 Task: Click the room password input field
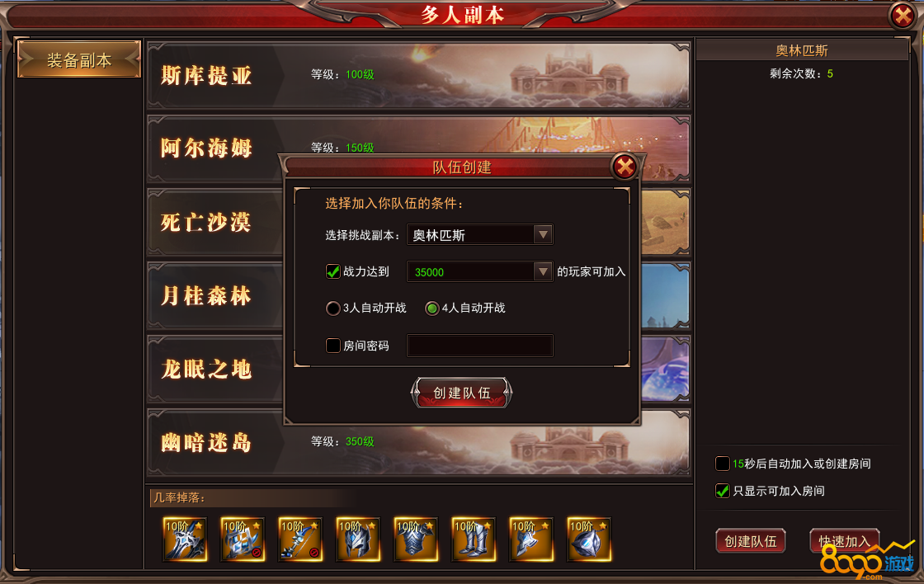[479, 346]
